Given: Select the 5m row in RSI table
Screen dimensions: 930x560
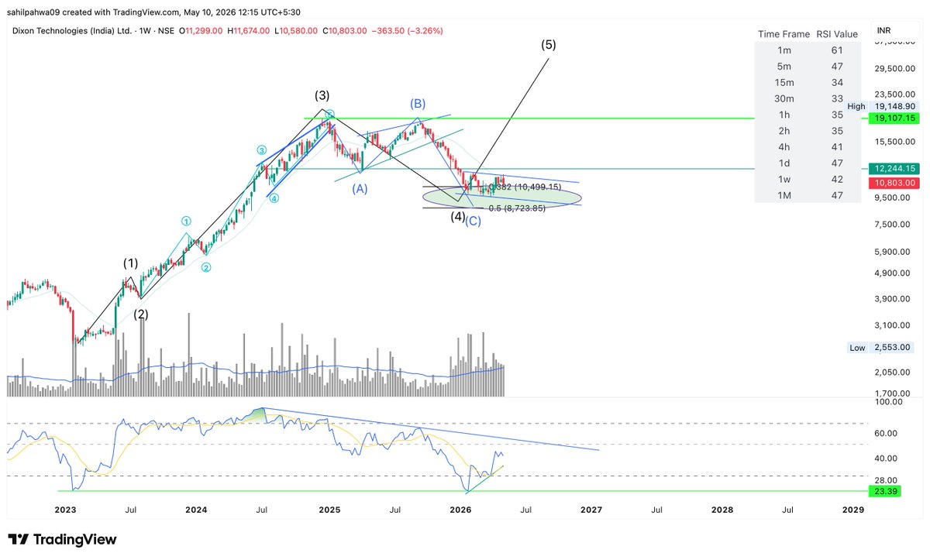Looking at the screenshot, I should click(x=808, y=67).
